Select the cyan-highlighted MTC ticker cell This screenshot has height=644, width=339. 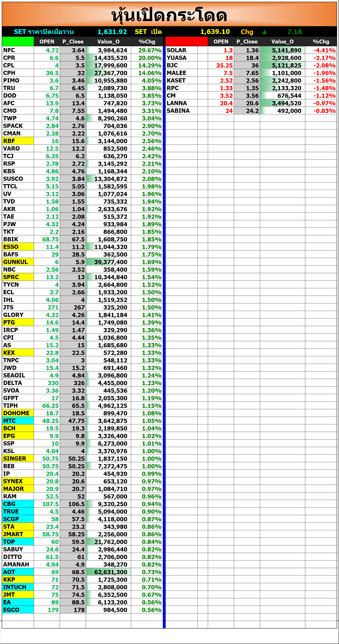tap(18, 420)
